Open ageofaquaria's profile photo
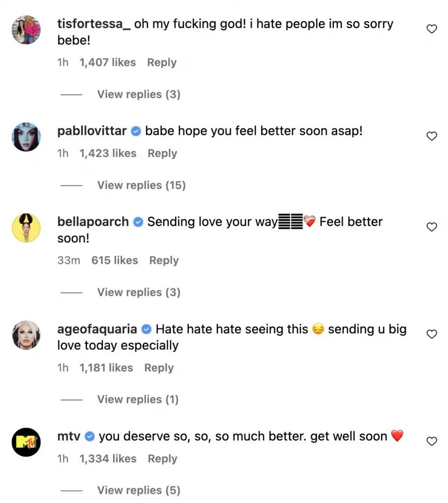Screen dimensions: 448x503 (x=26, y=335)
